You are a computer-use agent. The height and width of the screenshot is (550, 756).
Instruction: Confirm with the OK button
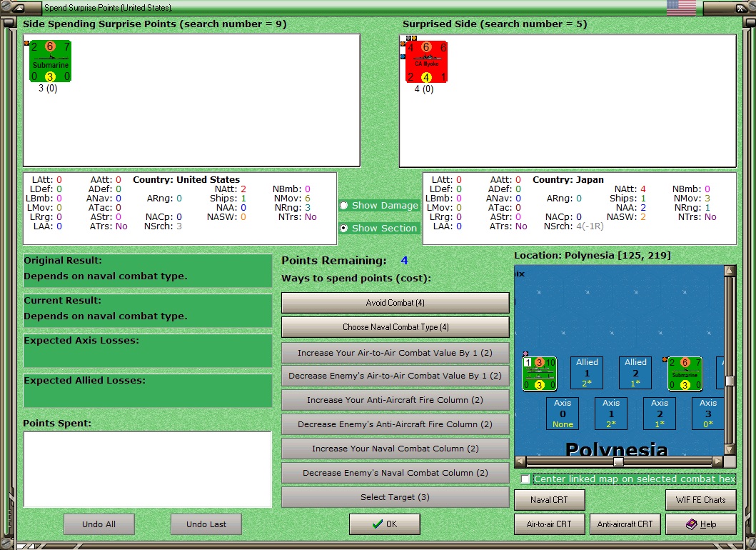point(385,524)
